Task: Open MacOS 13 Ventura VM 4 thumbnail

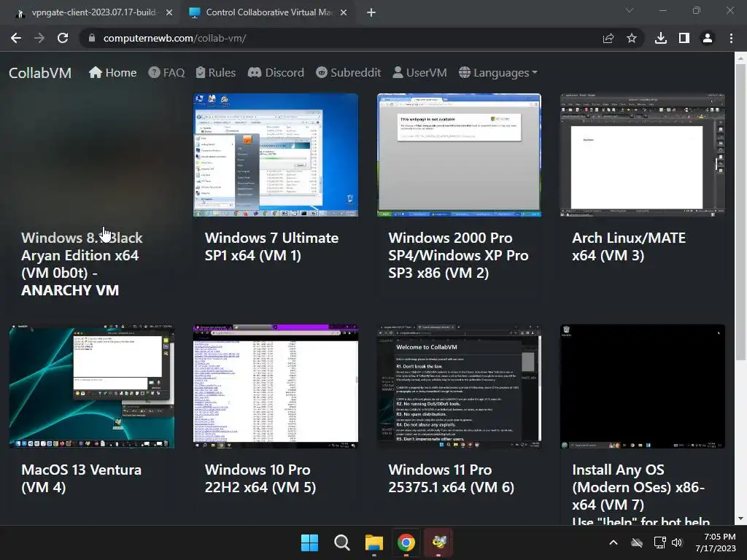Action: 92,386
